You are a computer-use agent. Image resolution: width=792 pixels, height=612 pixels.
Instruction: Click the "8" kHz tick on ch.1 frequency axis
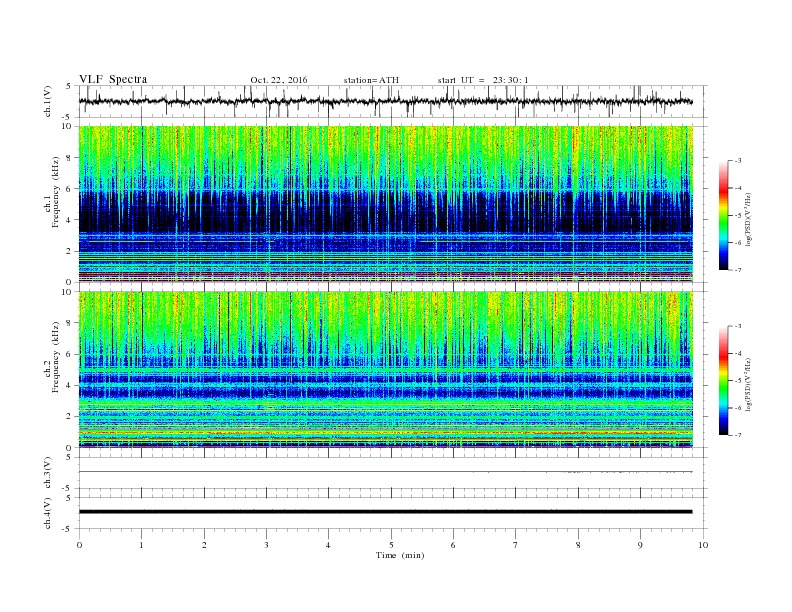(69, 158)
